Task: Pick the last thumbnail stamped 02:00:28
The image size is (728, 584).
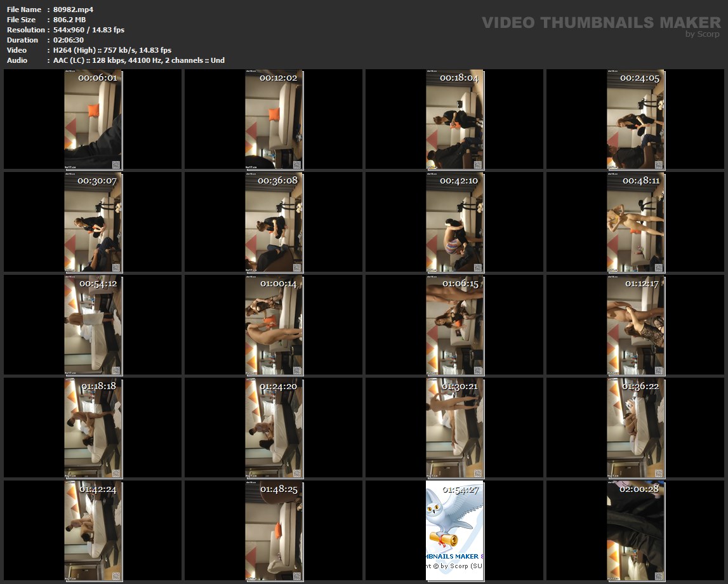Action: click(635, 531)
